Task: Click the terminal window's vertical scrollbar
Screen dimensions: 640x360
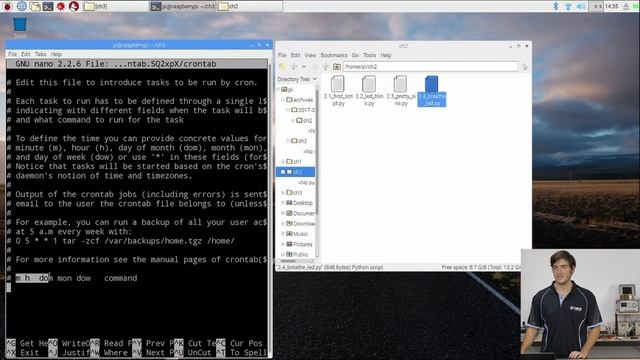Action: [270, 208]
